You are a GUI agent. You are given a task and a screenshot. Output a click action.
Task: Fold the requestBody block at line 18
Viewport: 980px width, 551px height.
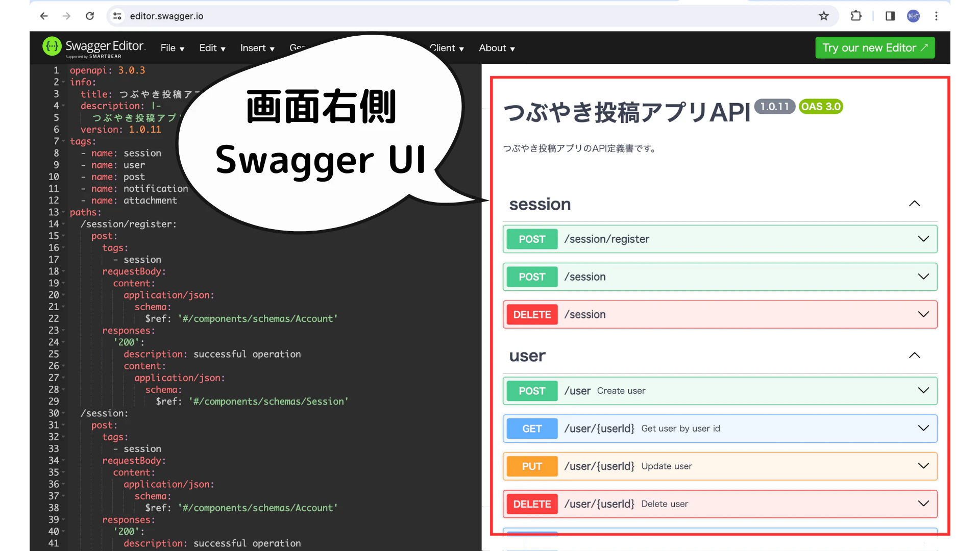[x=63, y=271]
